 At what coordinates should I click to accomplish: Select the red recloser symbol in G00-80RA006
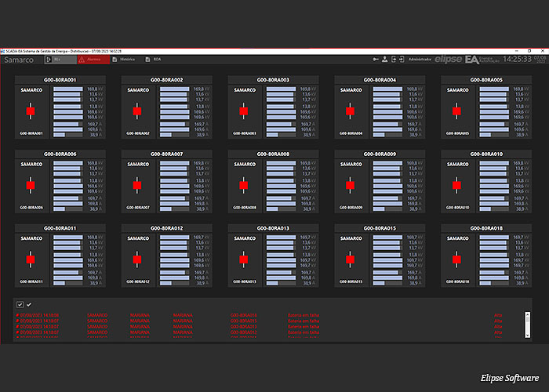pos(31,186)
